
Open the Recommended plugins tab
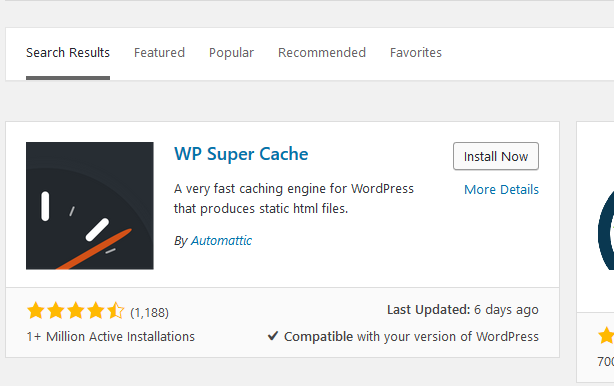(x=322, y=52)
